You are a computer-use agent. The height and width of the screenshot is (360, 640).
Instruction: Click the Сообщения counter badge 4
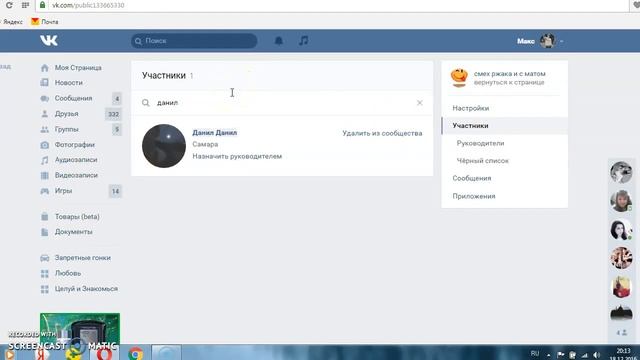tap(117, 99)
